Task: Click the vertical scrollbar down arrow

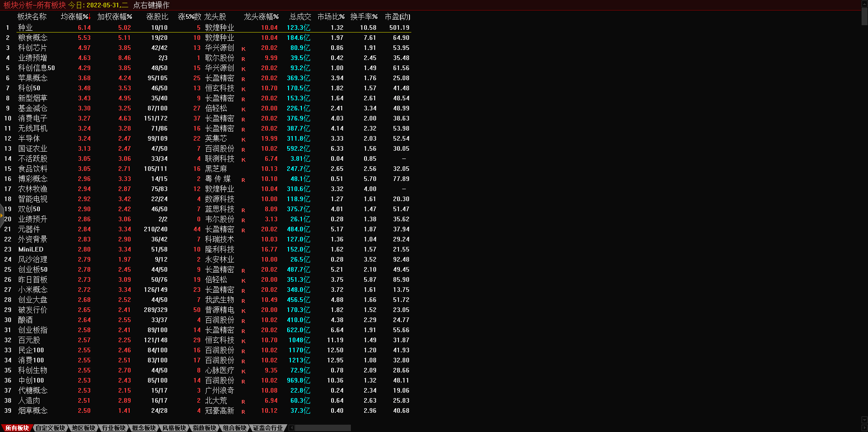Action: 864,420
